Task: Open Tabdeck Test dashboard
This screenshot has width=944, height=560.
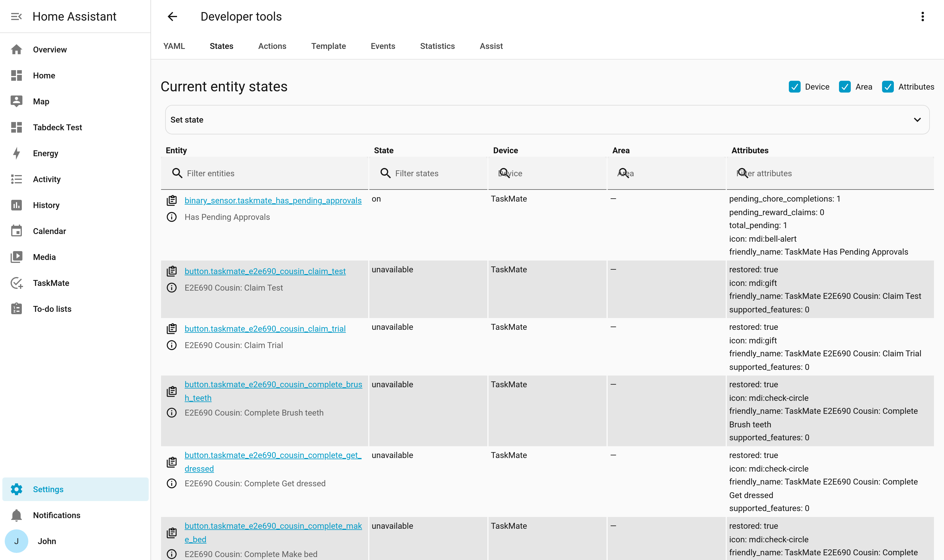Action: 75,127
